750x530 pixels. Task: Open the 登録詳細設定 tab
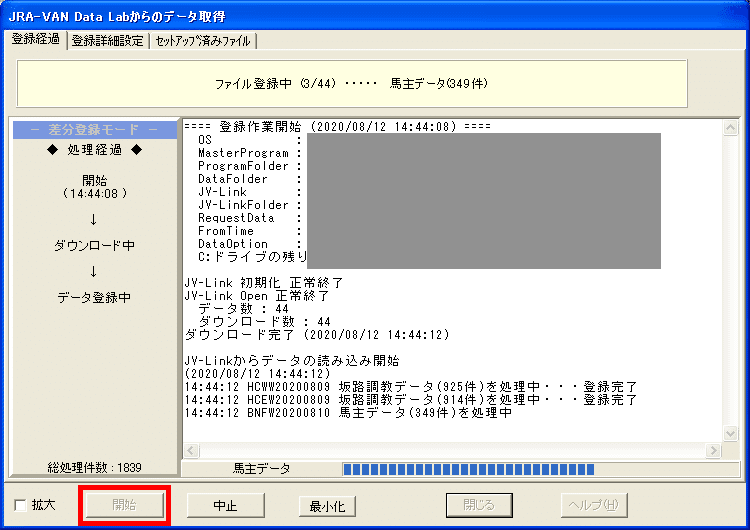(108, 41)
